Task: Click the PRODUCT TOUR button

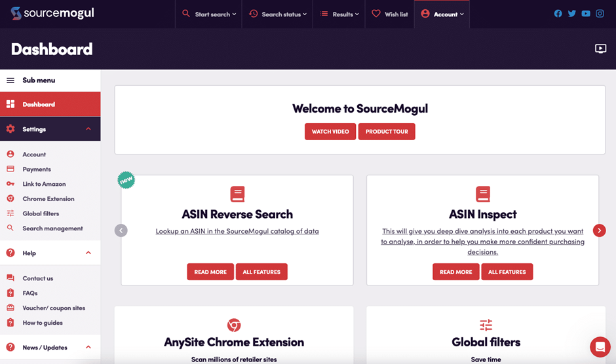Action: [387, 132]
